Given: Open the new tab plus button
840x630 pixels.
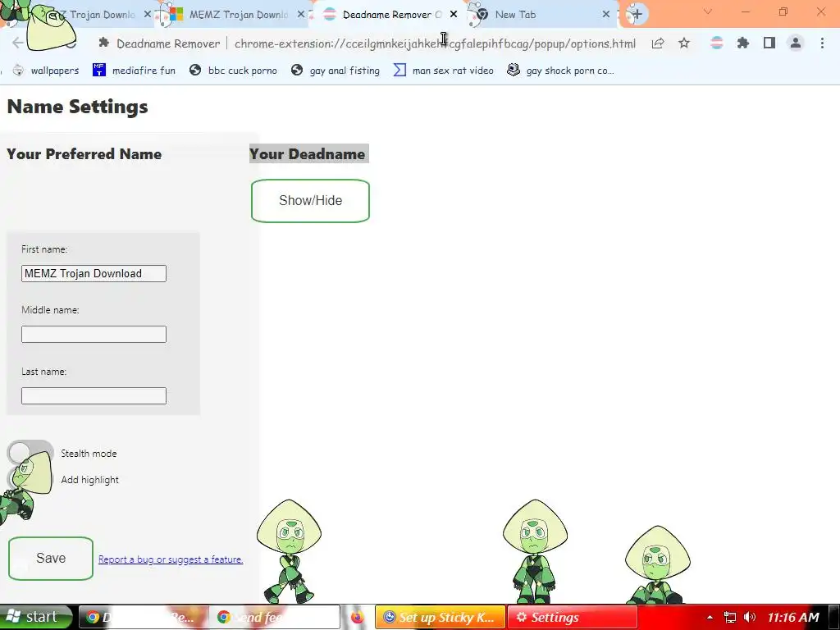Looking at the screenshot, I should click(637, 14).
